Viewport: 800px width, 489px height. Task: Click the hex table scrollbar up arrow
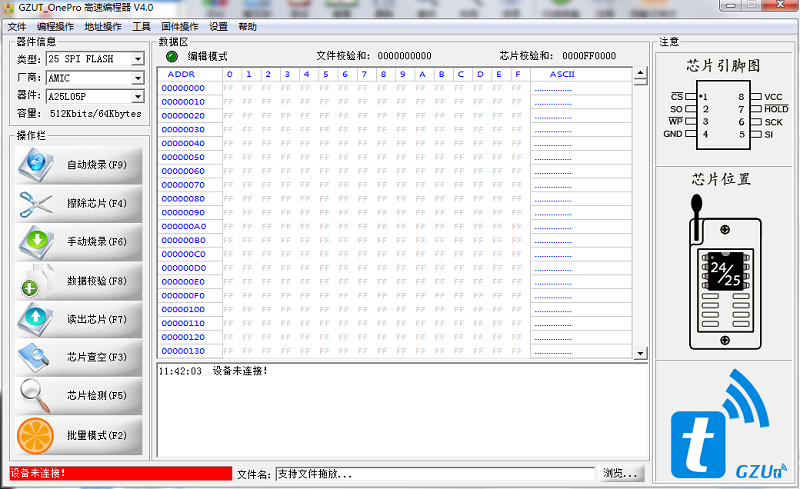pos(640,73)
